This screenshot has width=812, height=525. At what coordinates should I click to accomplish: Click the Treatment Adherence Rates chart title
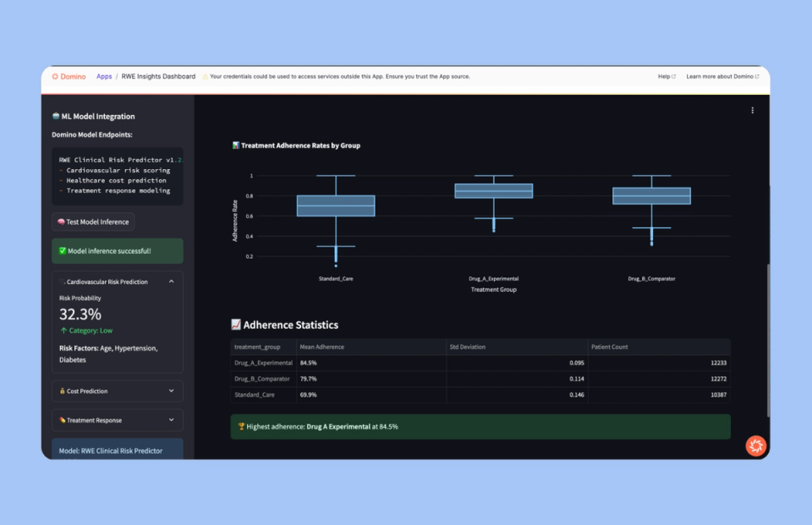(296, 145)
